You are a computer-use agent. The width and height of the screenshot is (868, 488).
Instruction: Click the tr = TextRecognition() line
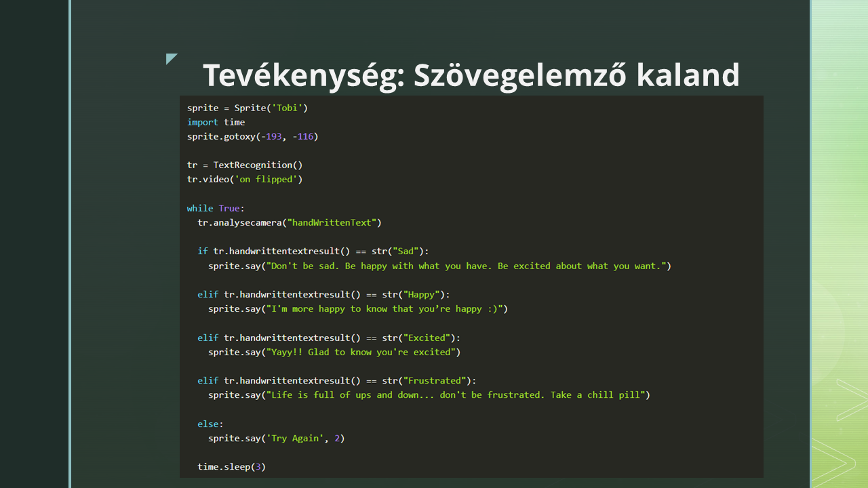pyautogui.click(x=244, y=165)
